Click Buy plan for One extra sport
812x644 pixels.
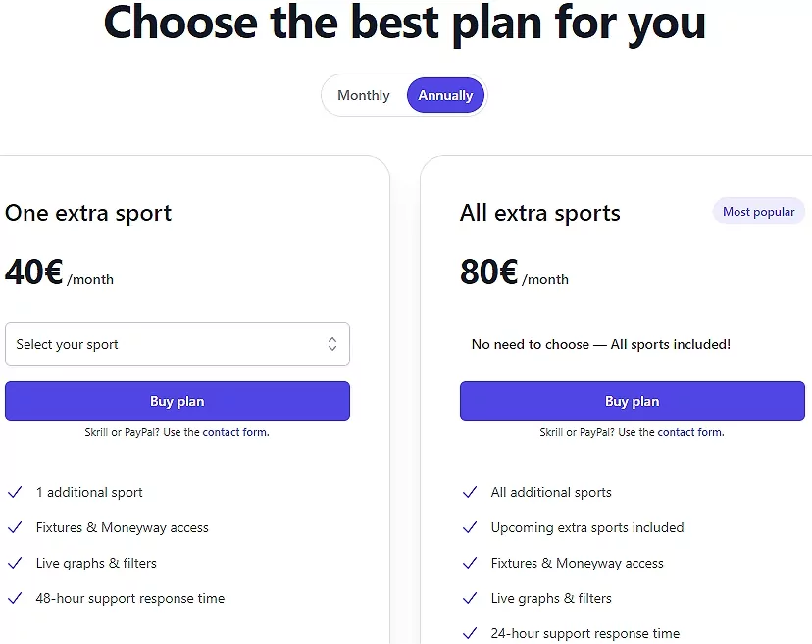coord(178,401)
